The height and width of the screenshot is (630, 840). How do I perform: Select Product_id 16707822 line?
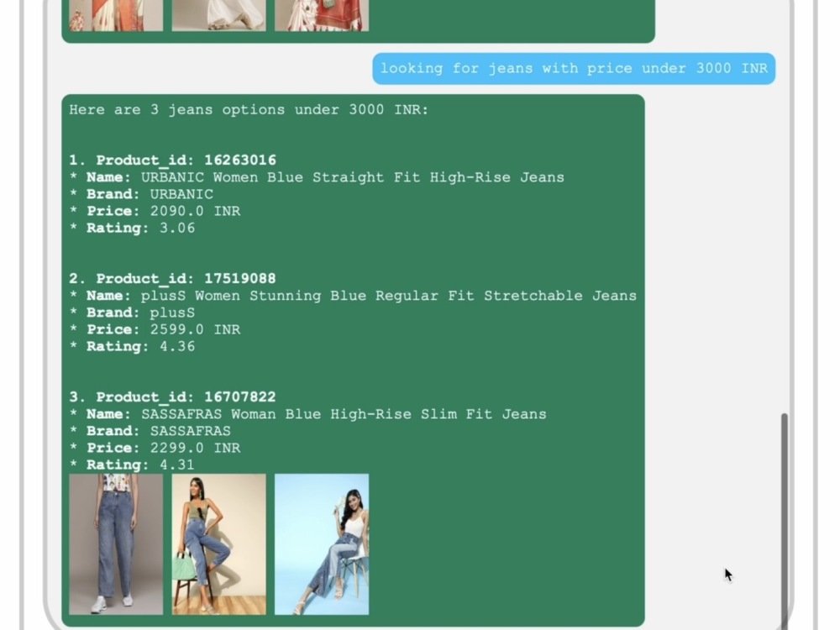(172, 397)
